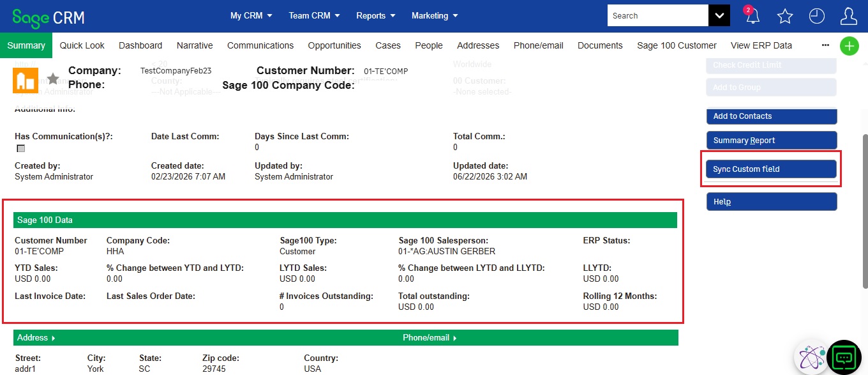Open the Addresses tab

click(x=478, y=45)
